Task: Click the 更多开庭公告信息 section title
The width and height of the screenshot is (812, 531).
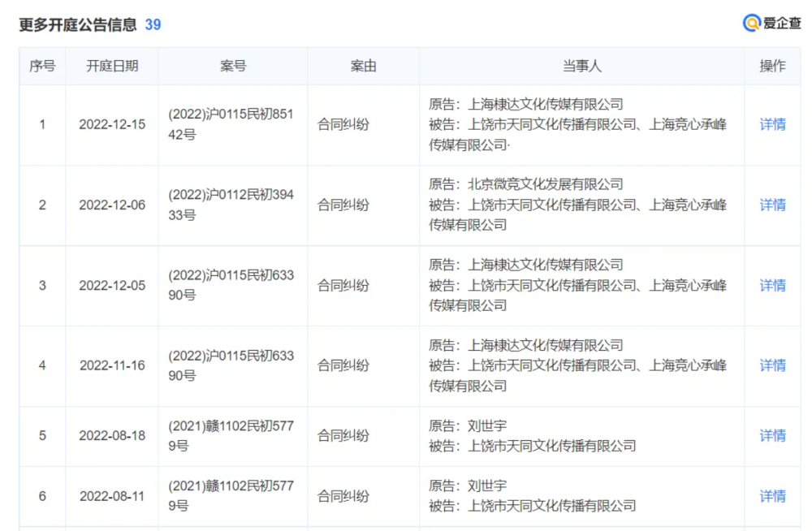Action: [78, 24]
